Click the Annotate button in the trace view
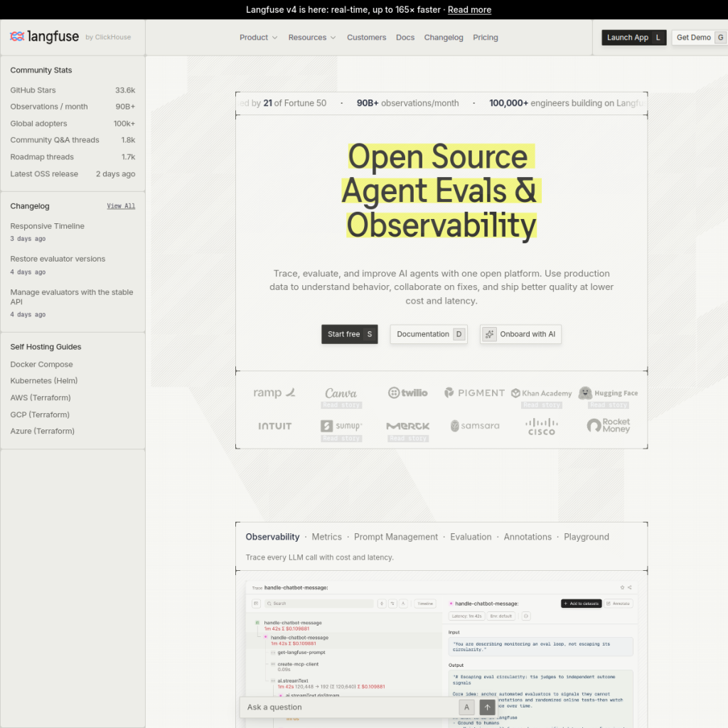Viewport: 728px width, 728px height. [618, 604]
